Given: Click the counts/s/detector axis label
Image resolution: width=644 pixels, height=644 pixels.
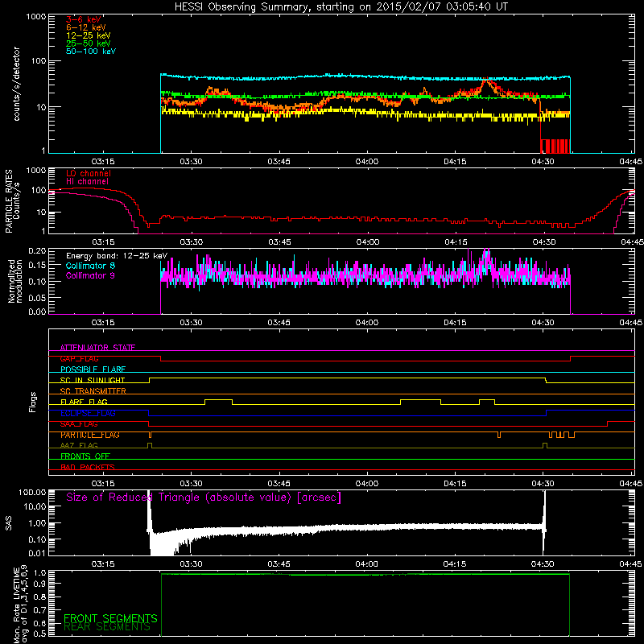Looking at the screenshot, I should (16, 84).
